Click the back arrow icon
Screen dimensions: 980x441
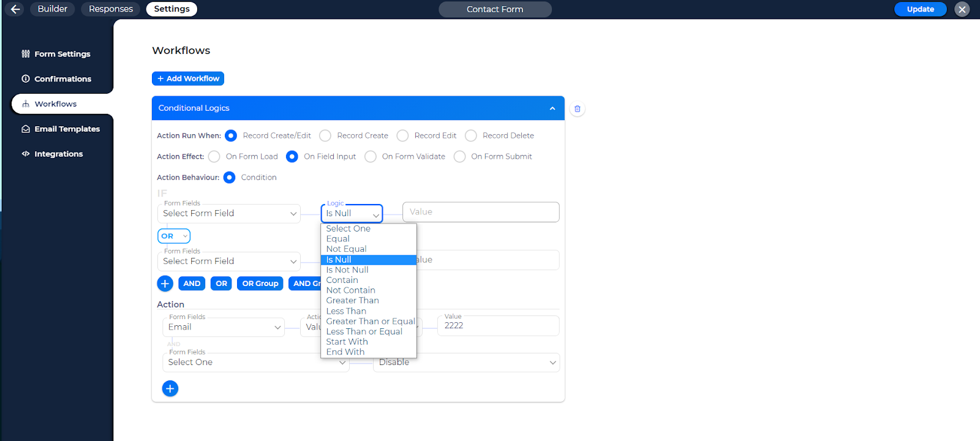pos(15,9)
